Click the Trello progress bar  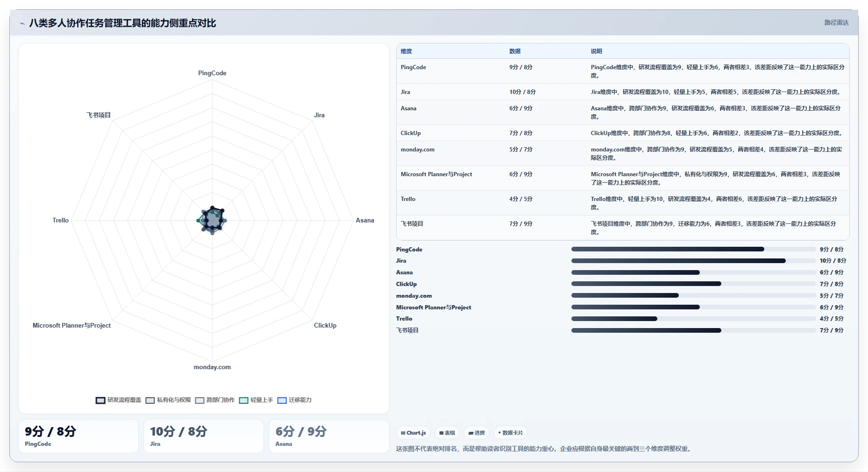693,319
